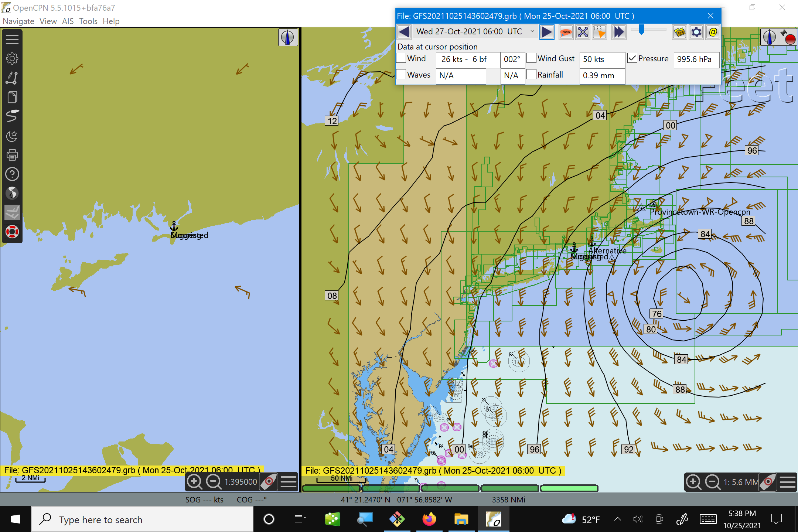Open GRIB file folder icon
The width and height of the screenshot is (798, 532).
(x=679, y=32)
